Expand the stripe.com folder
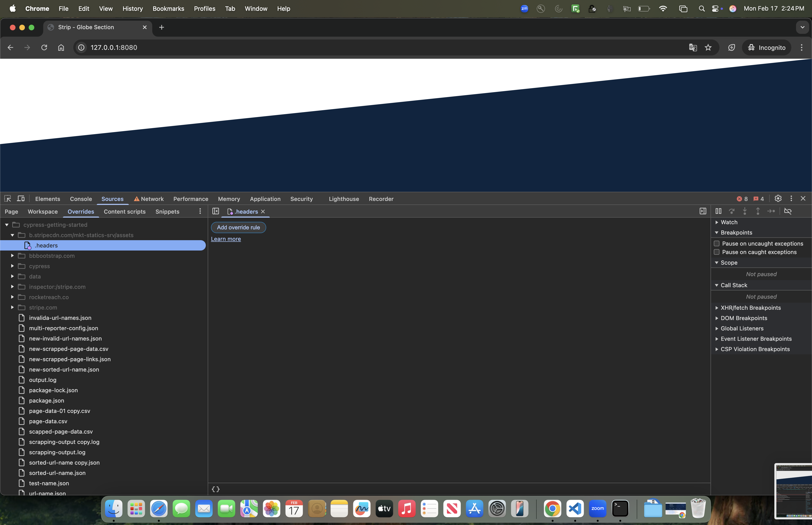The height and width of the screenshot is (525, 812). (x=12, y=307)
